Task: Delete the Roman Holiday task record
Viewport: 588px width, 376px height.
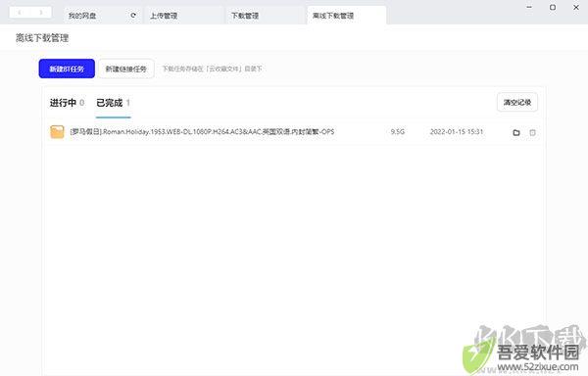Action: 532,132
